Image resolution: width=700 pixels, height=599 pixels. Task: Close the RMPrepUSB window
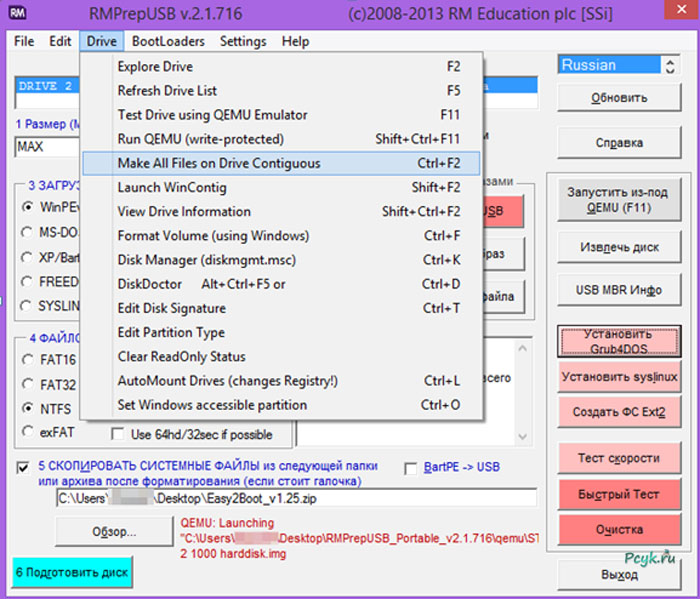pyautogui.click(x=681, y=10)
